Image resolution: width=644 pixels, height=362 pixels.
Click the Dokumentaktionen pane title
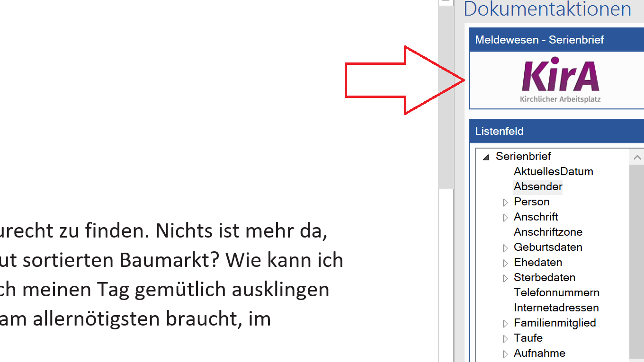click(547, 9)
